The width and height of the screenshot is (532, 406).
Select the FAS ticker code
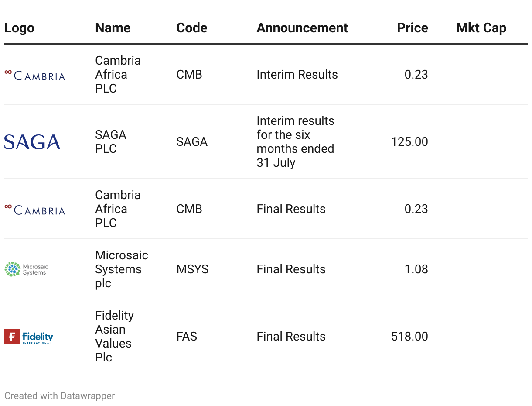(x=187, y=337)
